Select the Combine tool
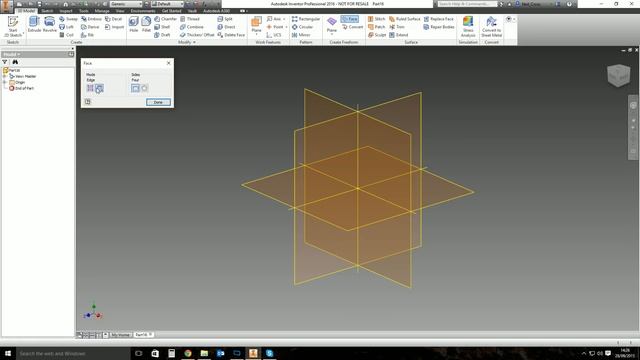This screenshot has width=640, height=360. [191, 27]
